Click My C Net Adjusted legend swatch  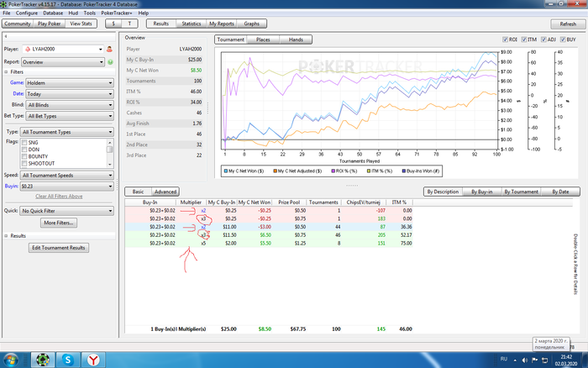pyautogui.click(x=275, y=171)
